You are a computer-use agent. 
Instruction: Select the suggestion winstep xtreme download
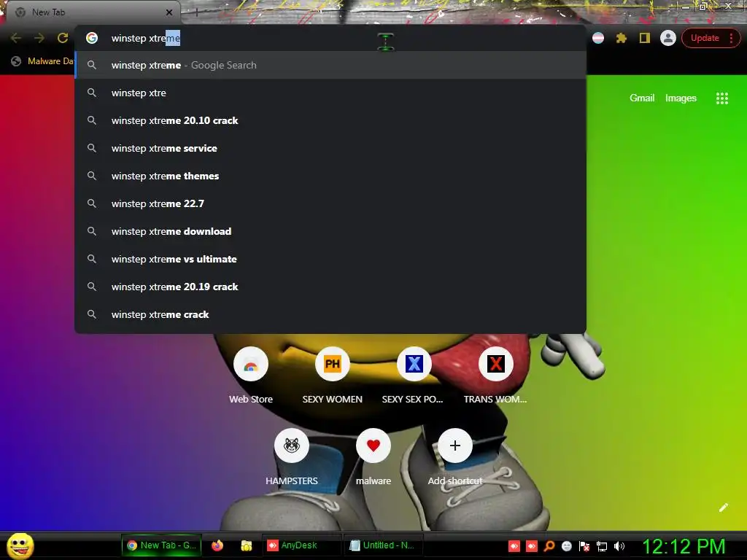(330, 231)
